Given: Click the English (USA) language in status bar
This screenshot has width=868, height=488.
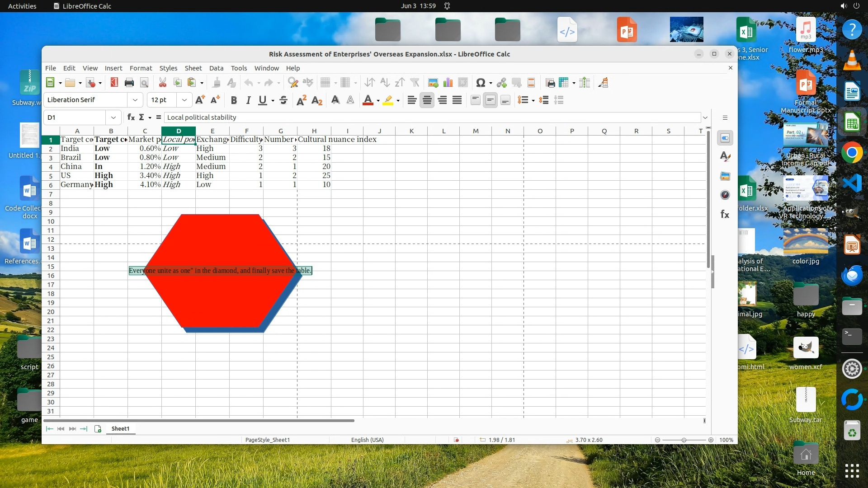Looking at the screenshot, I should click(x=367, y=440).
